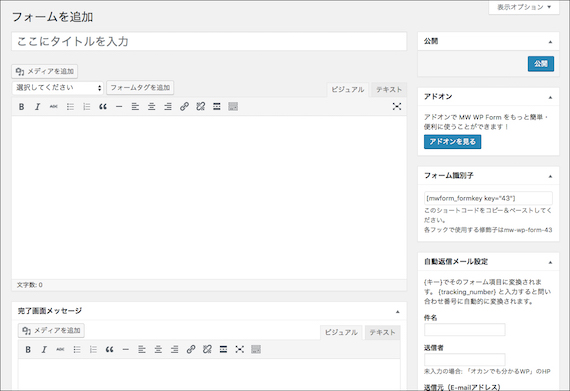
Task: Toggle Italic in the main editor toolbar
Action: (x=37, y=106)
